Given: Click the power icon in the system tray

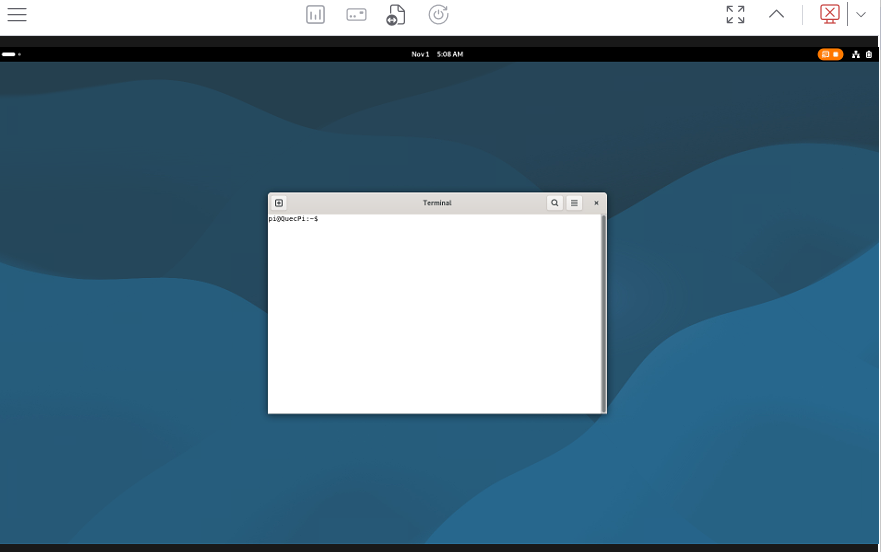Looking at the screenshot, I should coord(868,54).
